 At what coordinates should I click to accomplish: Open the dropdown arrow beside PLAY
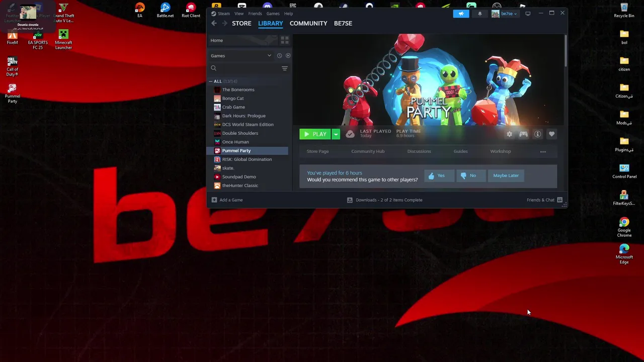coord(336,134)
